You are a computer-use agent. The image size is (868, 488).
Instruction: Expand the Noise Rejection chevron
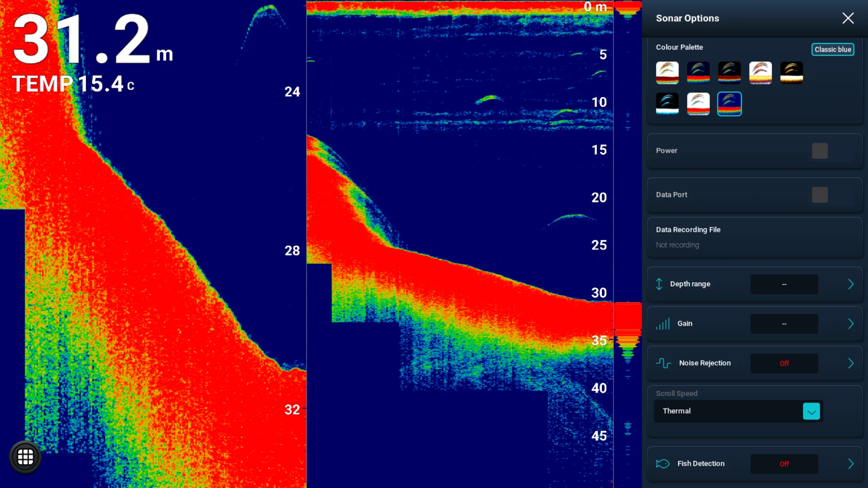851,363
